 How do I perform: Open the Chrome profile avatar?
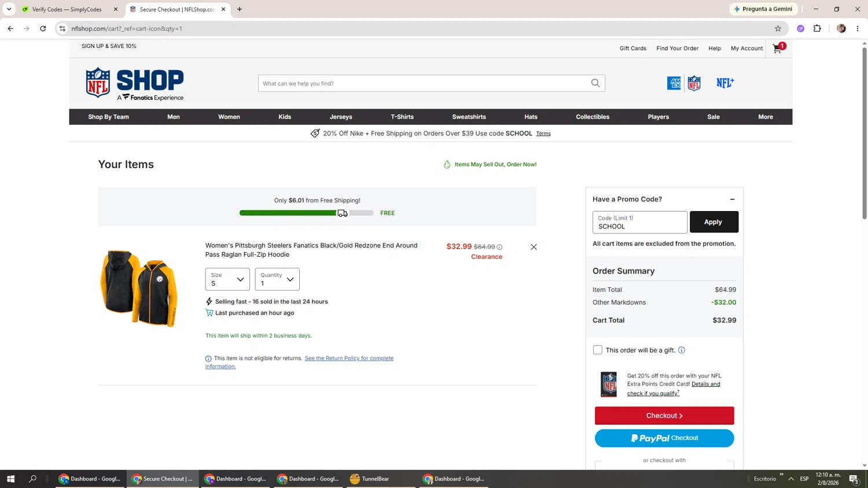point(841,28)
